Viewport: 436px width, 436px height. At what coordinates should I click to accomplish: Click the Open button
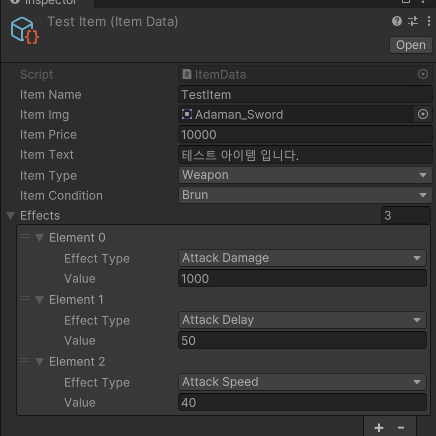(411, 45)
